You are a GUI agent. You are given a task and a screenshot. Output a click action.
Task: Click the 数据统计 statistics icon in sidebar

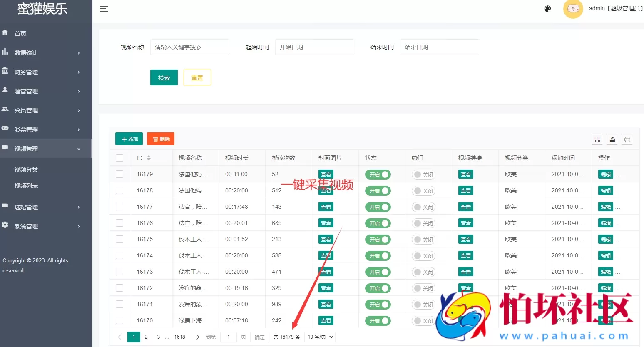pyautogui.click(x=5, y=52)
